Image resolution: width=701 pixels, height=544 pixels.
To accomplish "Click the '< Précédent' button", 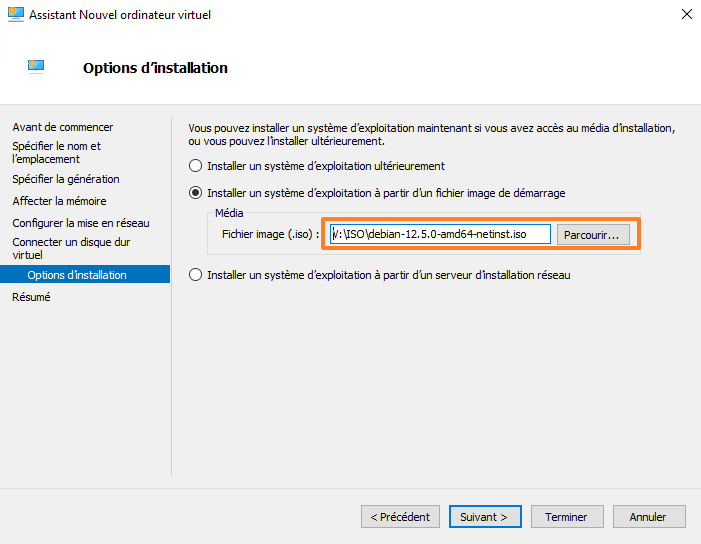I will (400, 517).
